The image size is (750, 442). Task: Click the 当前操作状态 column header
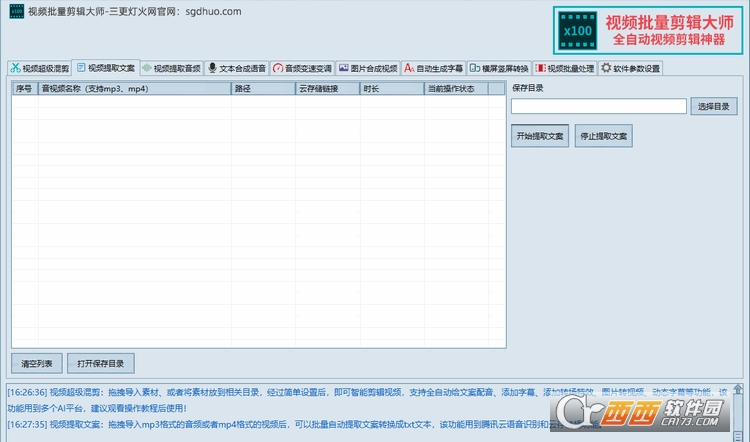click(x=456, y=88)
